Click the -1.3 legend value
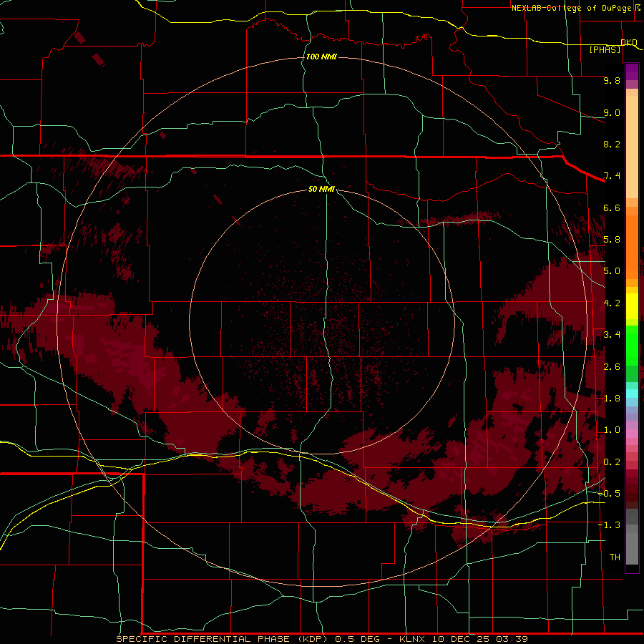The width and height of the screenshot is (644, 644). pyautogui.click(x=610, y=525)
